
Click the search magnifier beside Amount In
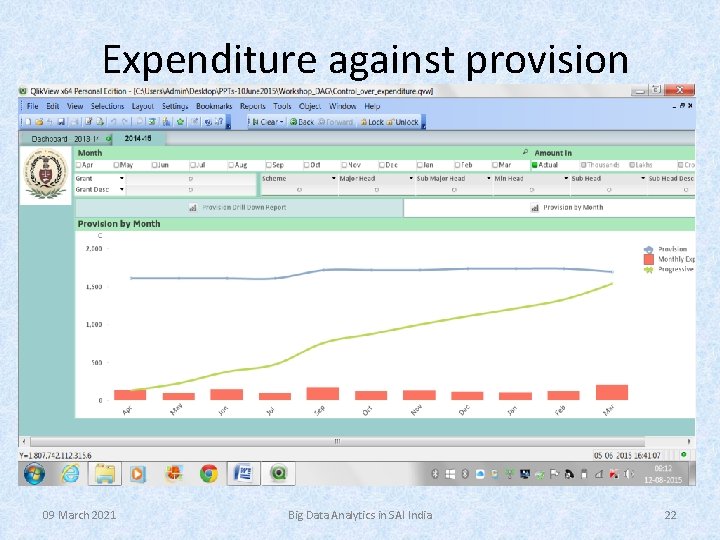click(x=525, y=152)
